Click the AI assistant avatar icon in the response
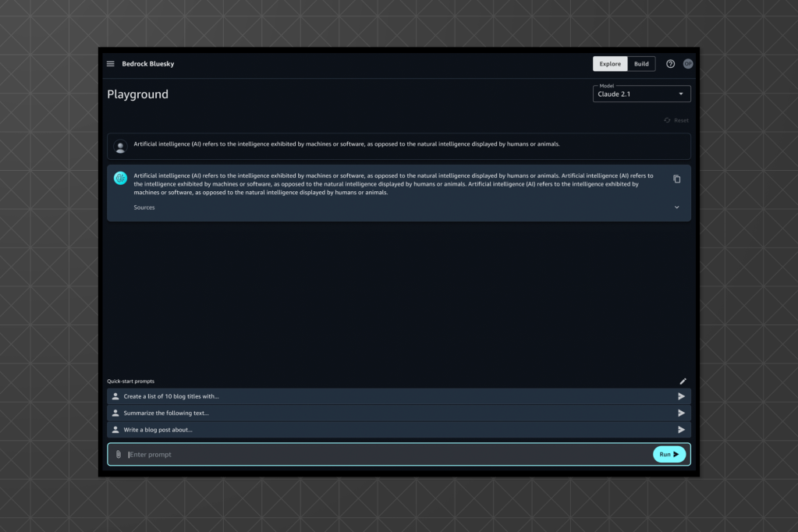The height and width of the screenshot is (532, 798). 120,178
